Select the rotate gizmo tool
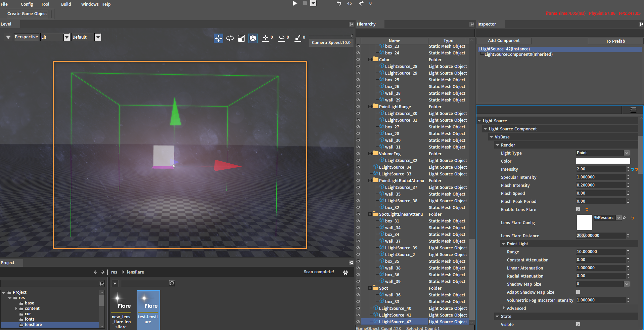The width and height of the screenshot is (644, 330). pos(230,38)
